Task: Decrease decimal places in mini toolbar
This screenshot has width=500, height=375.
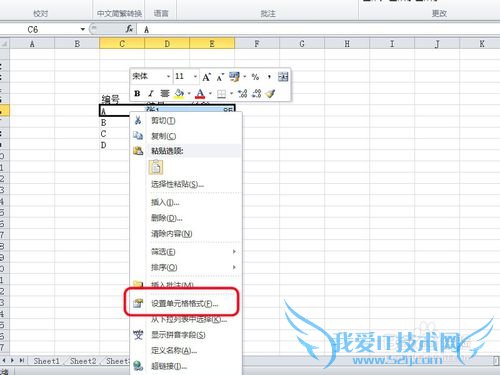Action: click(x=256, y=94)
